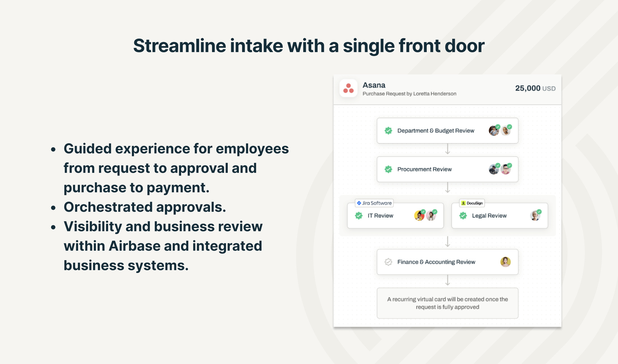Select second approver avatar with glasses in Procurement Review
The height and width of the screenshot is (364, 618).
[506, 169]
